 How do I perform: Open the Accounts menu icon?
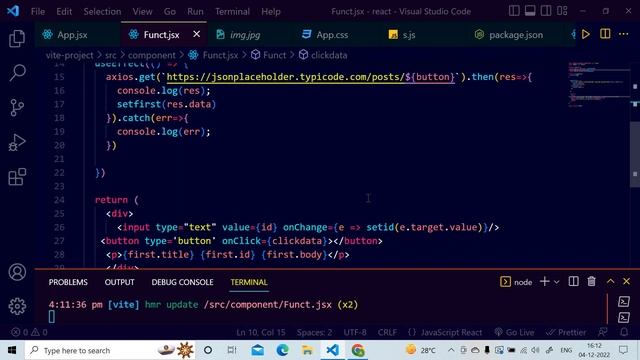17,272
